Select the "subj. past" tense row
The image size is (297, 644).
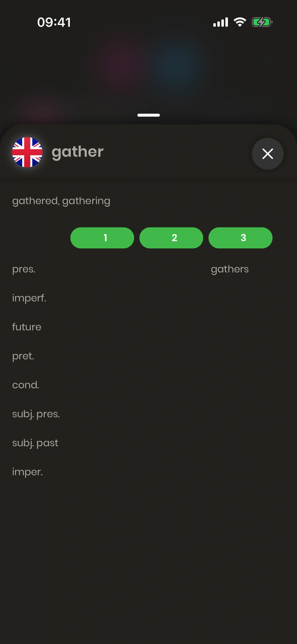(35, 443)
